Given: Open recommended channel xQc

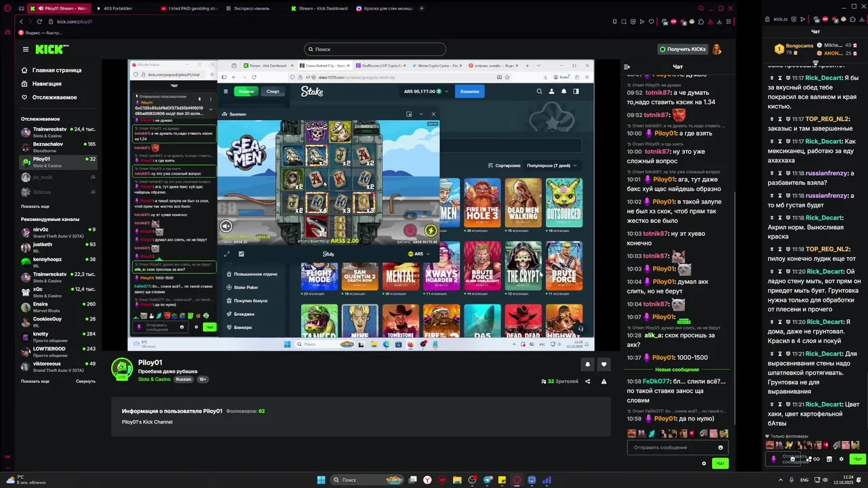Looking at the screenshot, I should [58, 291].
